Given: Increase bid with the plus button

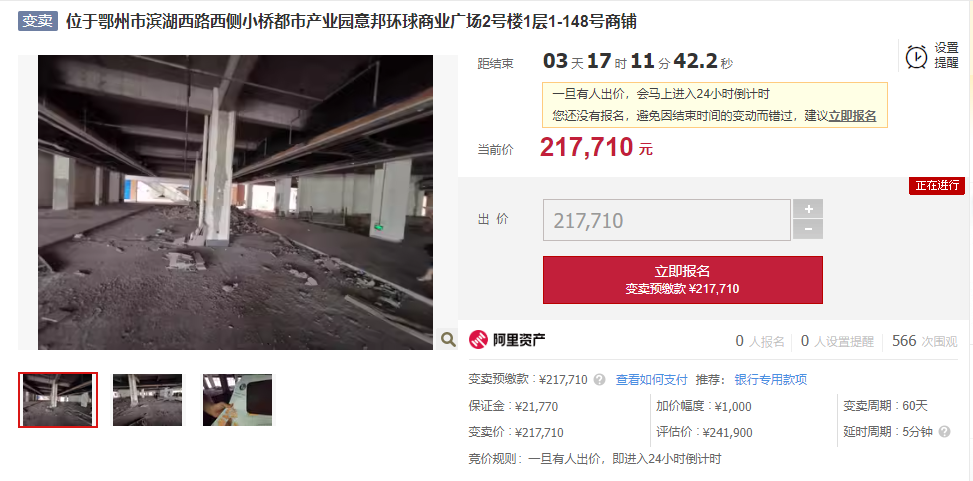Looking at the screenshot, I should [x=808, y=209].
